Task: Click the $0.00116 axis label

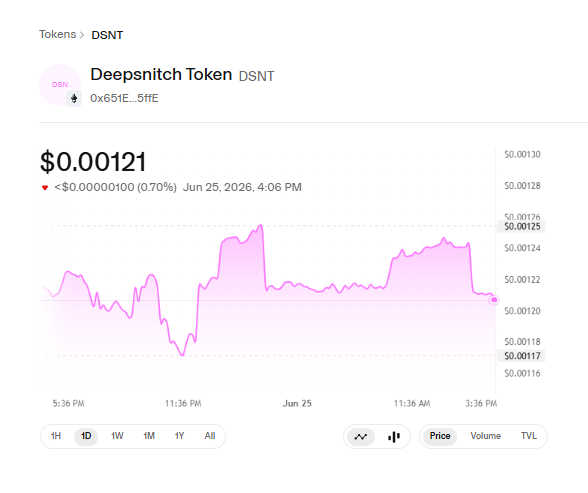Action: (522, 373)
